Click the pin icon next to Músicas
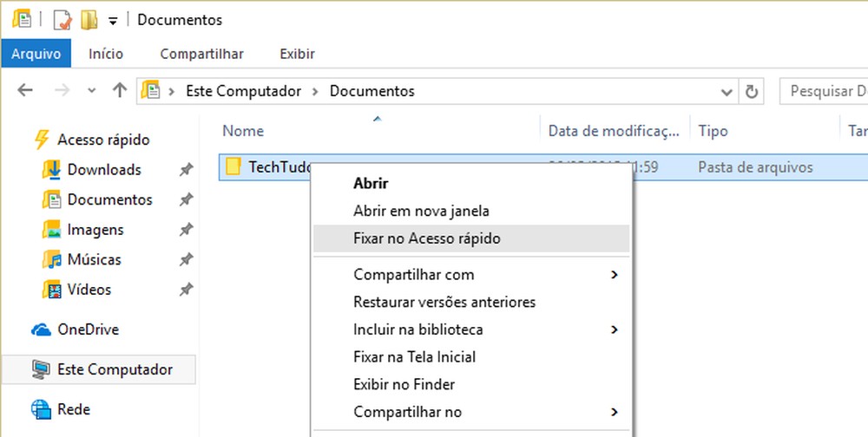Screen dimensions: 868x437 (x=186, y=259)
